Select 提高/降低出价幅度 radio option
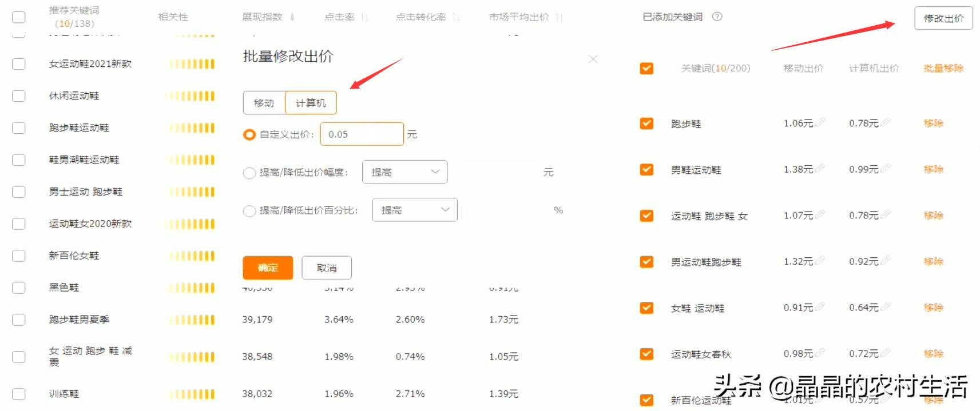This screenshot has height=411, width=980. click(249, 173)
